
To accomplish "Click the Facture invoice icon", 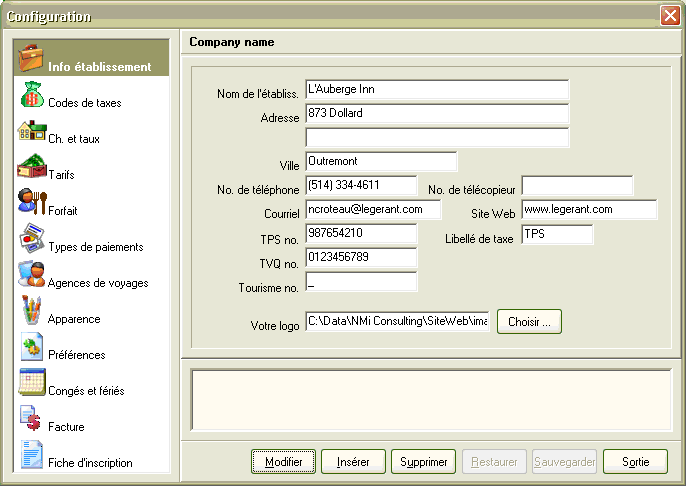I will [31, 420].
